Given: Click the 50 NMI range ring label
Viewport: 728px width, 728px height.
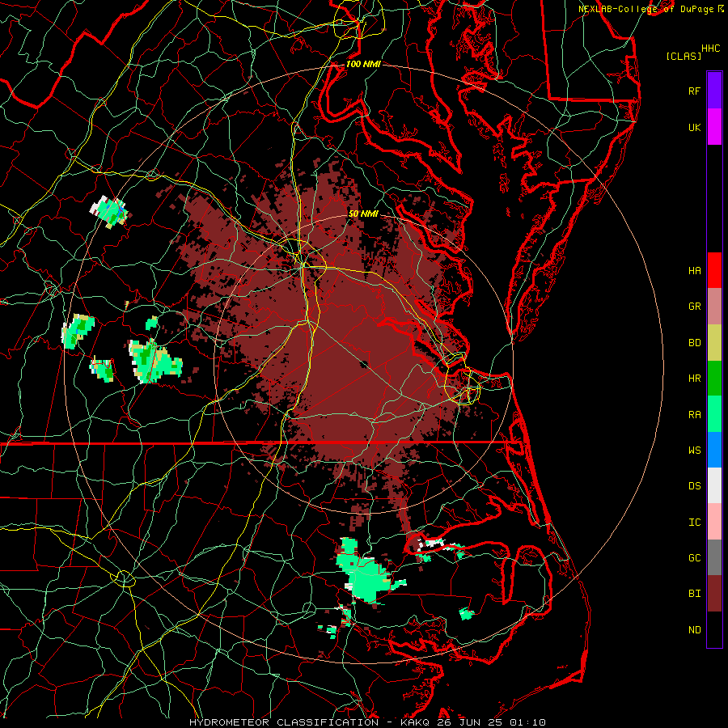Looking at the screenshot, I should [363, 214].
